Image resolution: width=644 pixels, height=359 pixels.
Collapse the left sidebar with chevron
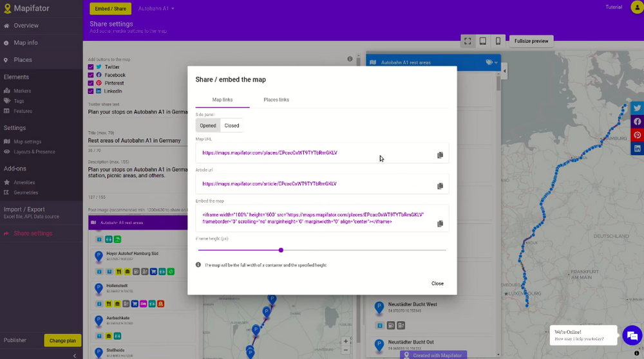(75, 355)
